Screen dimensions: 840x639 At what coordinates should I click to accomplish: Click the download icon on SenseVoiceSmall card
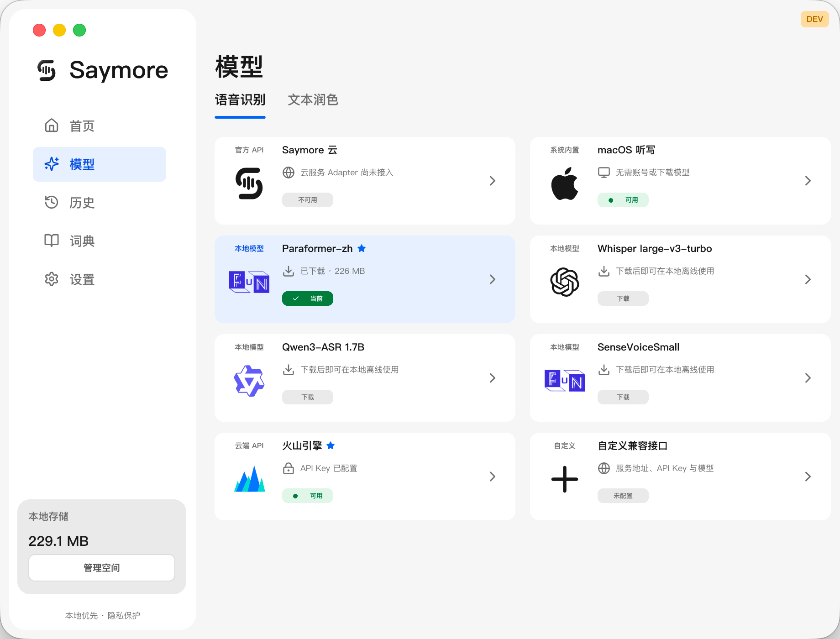click(604, 370)
